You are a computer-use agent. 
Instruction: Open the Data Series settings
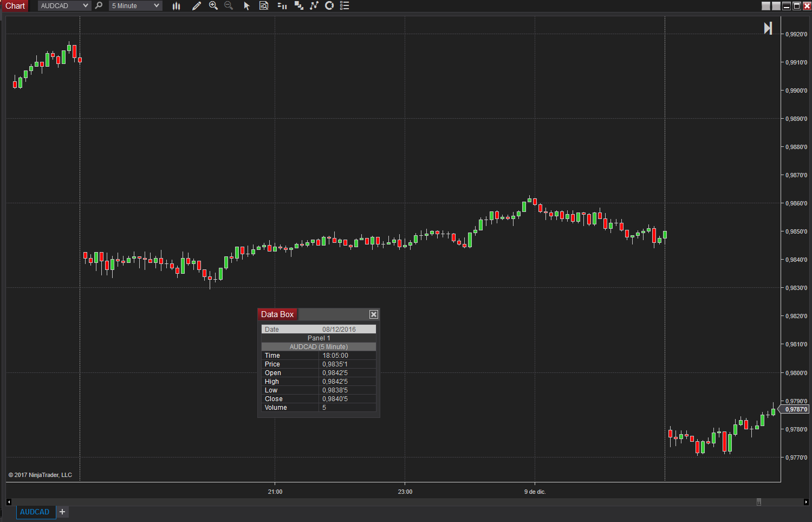tap(298, 5)
